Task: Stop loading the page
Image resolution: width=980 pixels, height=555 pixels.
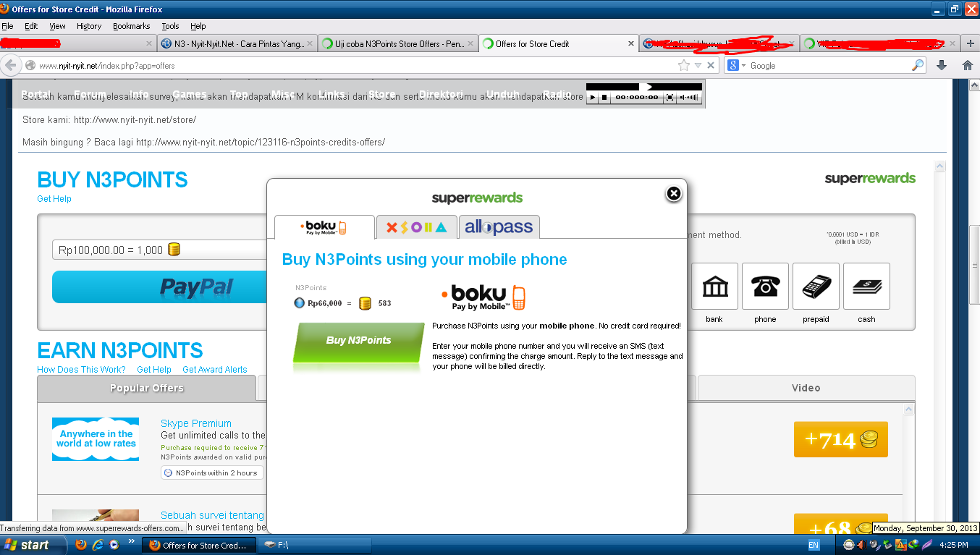Action: 711,65
